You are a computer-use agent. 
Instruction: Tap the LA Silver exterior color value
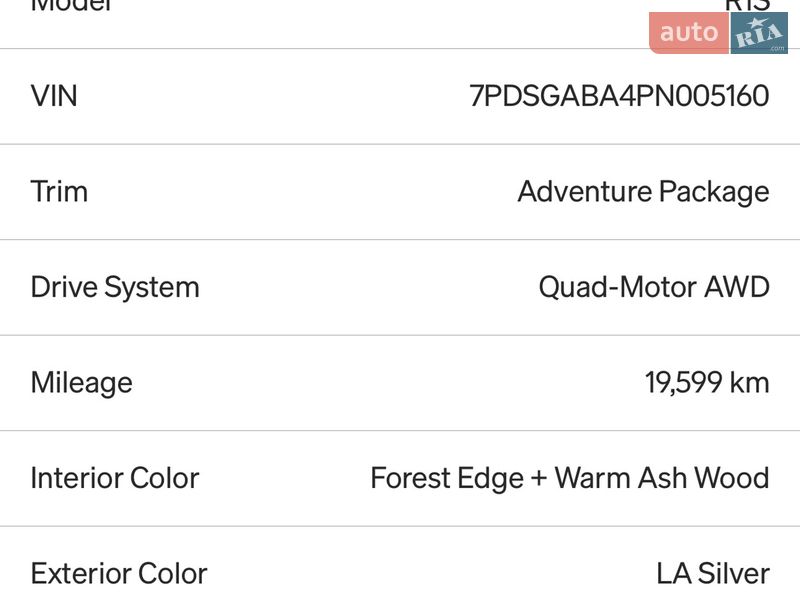coord(713,573)
